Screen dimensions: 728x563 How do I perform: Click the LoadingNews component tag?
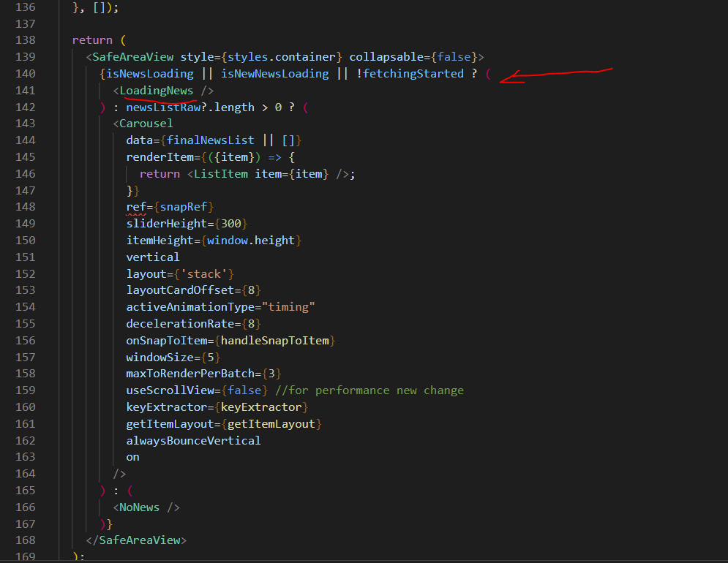point(157,90)
